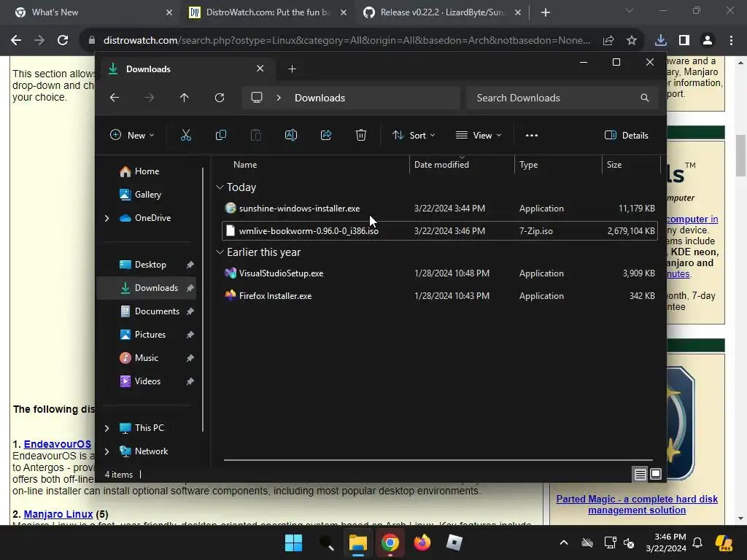Viewport: 747px width, 560px height.
Task: Open the See more (three dots) menu
Action: pos(532,135)
